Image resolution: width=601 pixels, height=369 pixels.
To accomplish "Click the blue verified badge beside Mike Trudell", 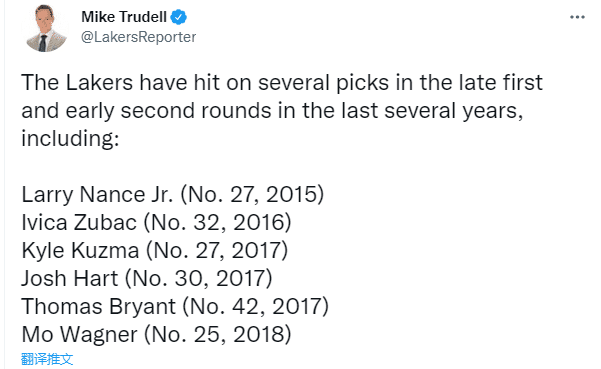I will click(179, 17).
